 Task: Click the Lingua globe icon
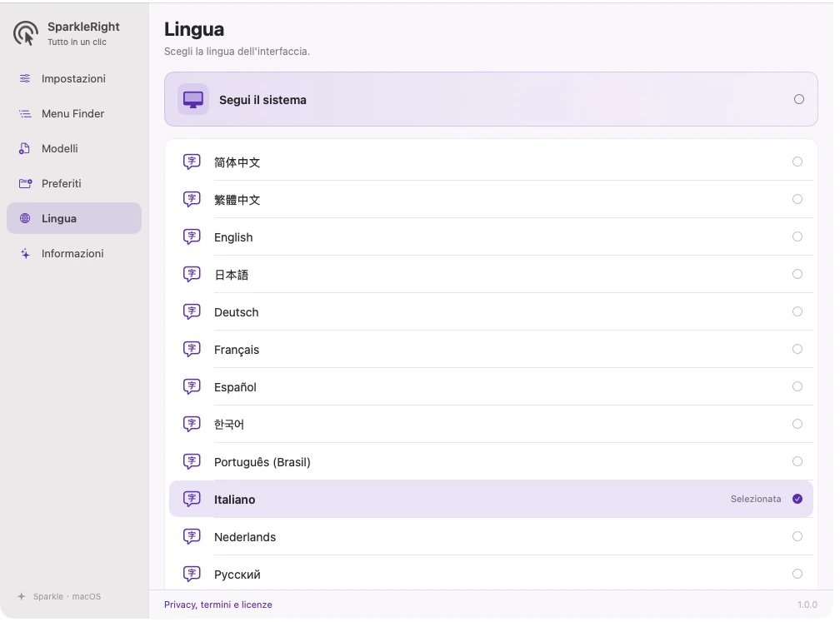pyautogui.click(x=25, y=218)
